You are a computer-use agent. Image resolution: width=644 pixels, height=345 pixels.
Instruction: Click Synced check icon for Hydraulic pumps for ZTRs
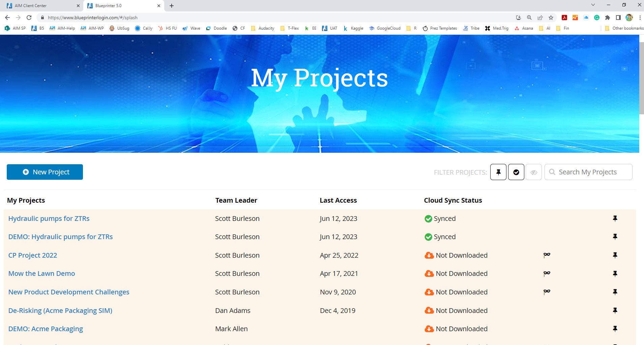pyautogui.click(x=428, y=219)
